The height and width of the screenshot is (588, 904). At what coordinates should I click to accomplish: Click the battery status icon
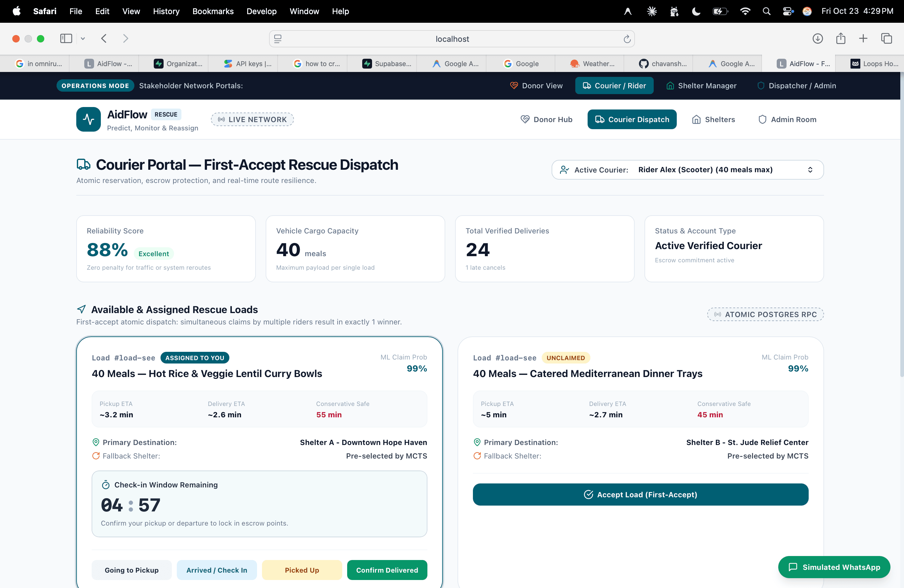point(720,11)
